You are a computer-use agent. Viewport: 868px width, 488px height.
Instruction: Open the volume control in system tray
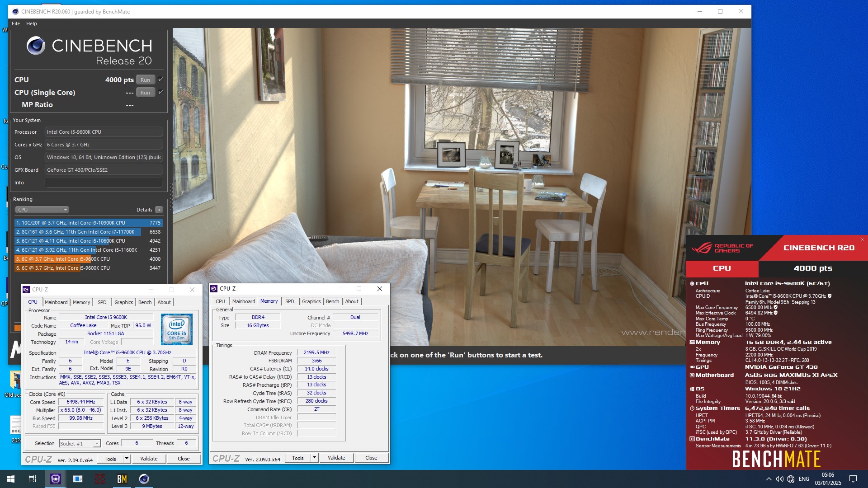point(779,479)
